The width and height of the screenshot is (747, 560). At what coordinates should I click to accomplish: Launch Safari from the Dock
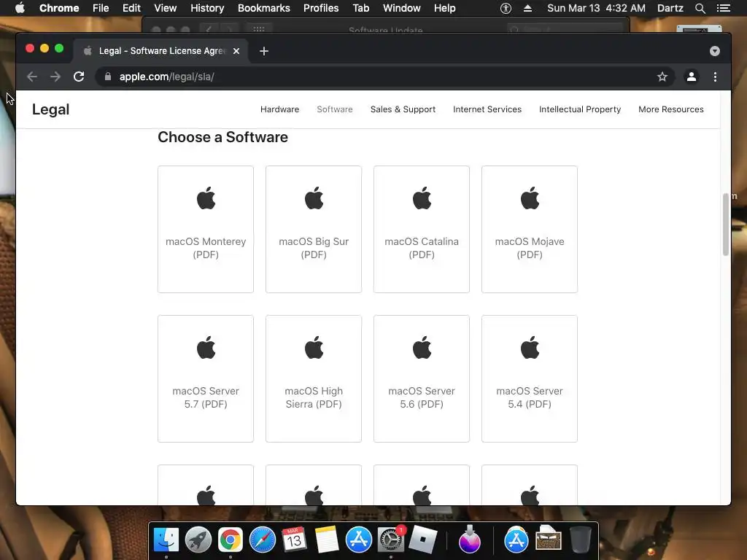(x=262, y=540)
